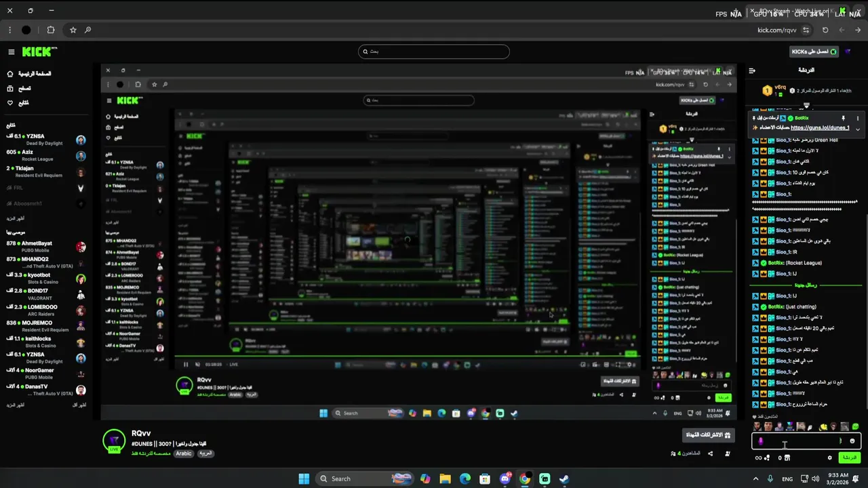
Task: Bookmark page with star icon
Action: click(x=73, y=30)
